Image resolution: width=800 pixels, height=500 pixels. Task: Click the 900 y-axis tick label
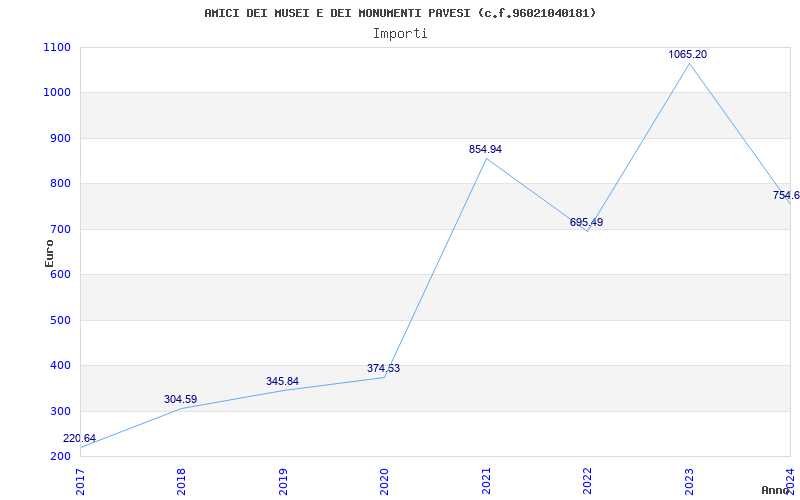(61, 138)
